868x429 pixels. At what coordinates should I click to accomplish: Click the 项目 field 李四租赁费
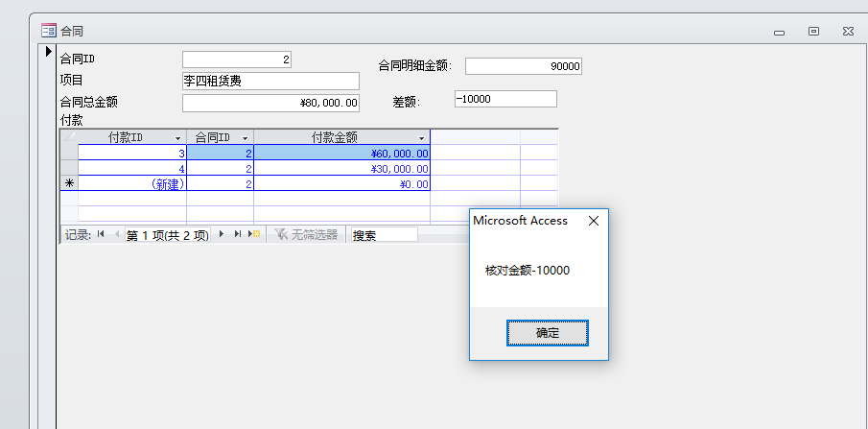(x=270, y=81)
